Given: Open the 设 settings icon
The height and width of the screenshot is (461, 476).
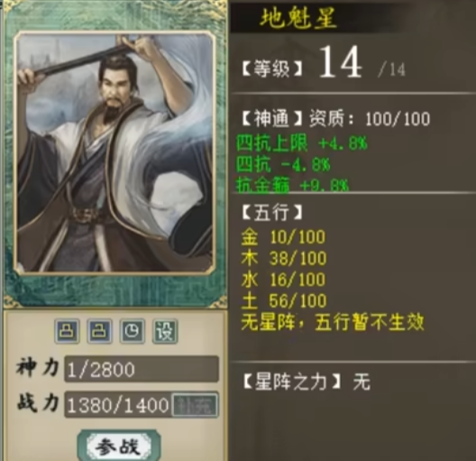Looking at the screenshot, I should point(165,331).
